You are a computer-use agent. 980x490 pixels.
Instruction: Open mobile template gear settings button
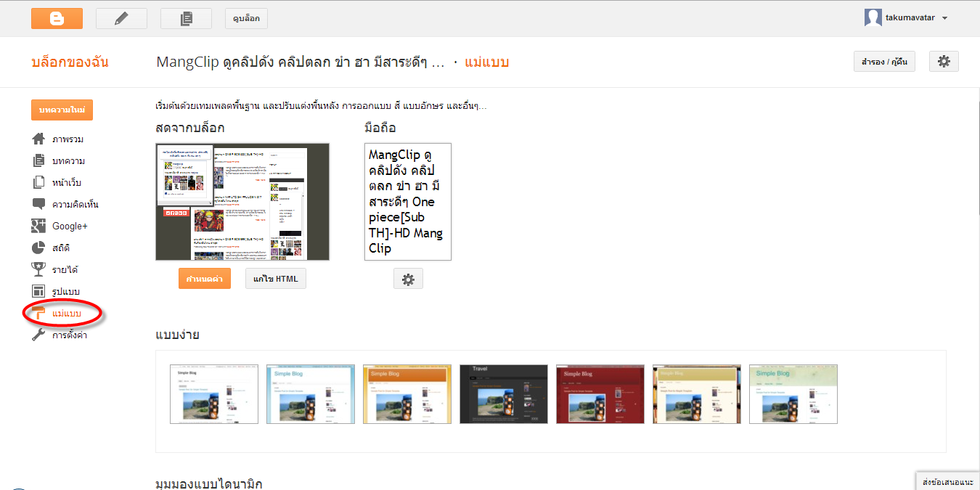coord(408,279)
